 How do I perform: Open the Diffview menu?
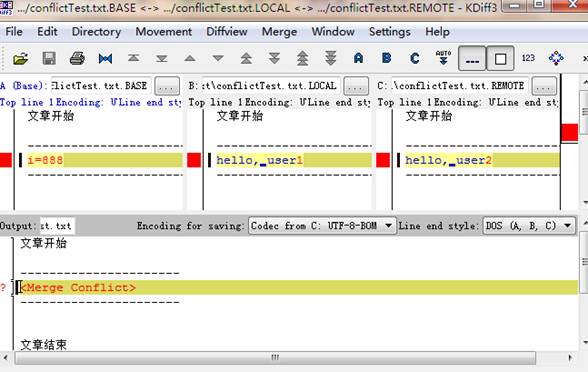(226, 32)
